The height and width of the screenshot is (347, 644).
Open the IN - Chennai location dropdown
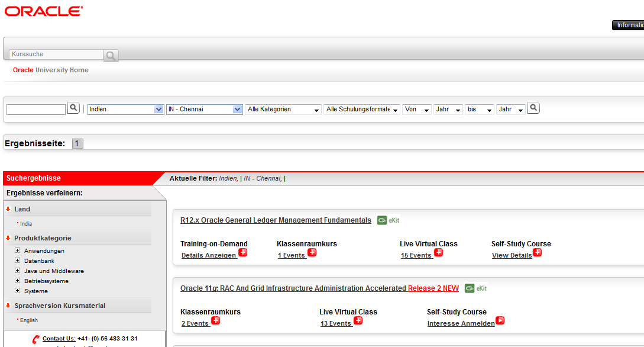point(204,109)
